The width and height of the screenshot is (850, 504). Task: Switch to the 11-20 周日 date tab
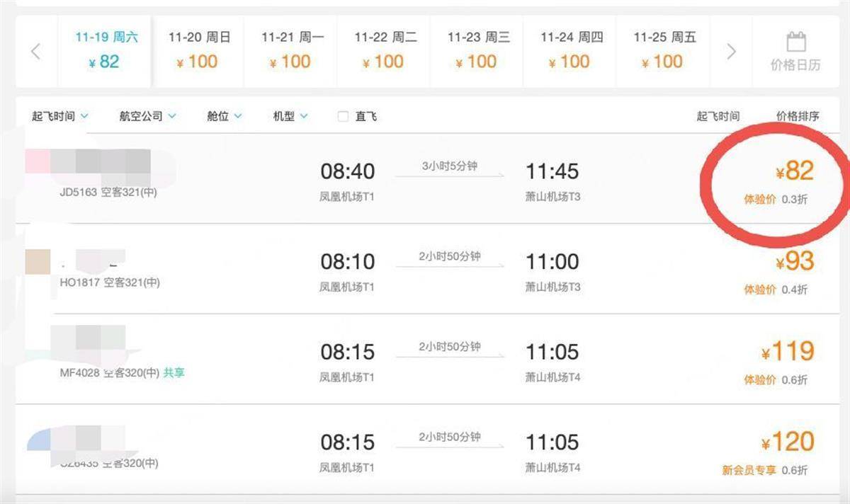(198, 51)
